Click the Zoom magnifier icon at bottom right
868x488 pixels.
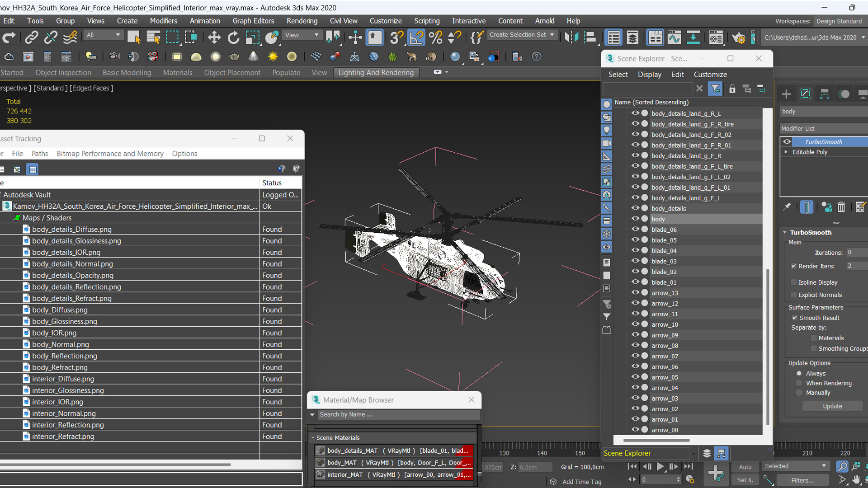tap(842, 466)
